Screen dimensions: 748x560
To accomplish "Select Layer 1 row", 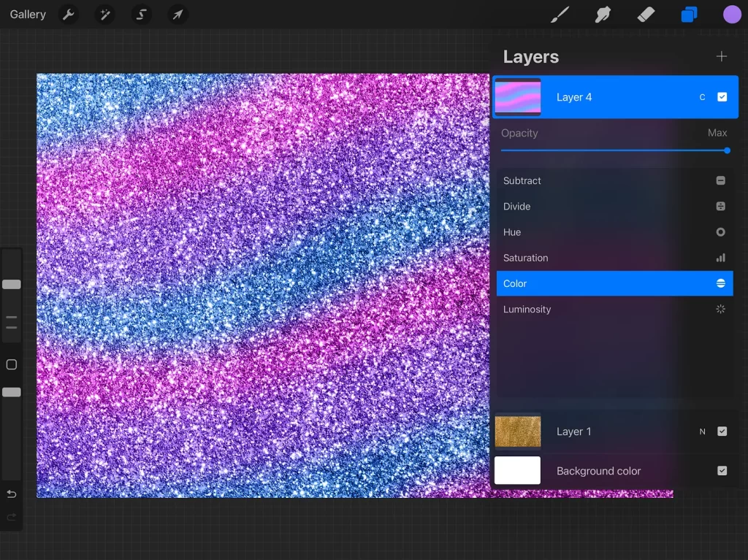I will coord(615,431).
